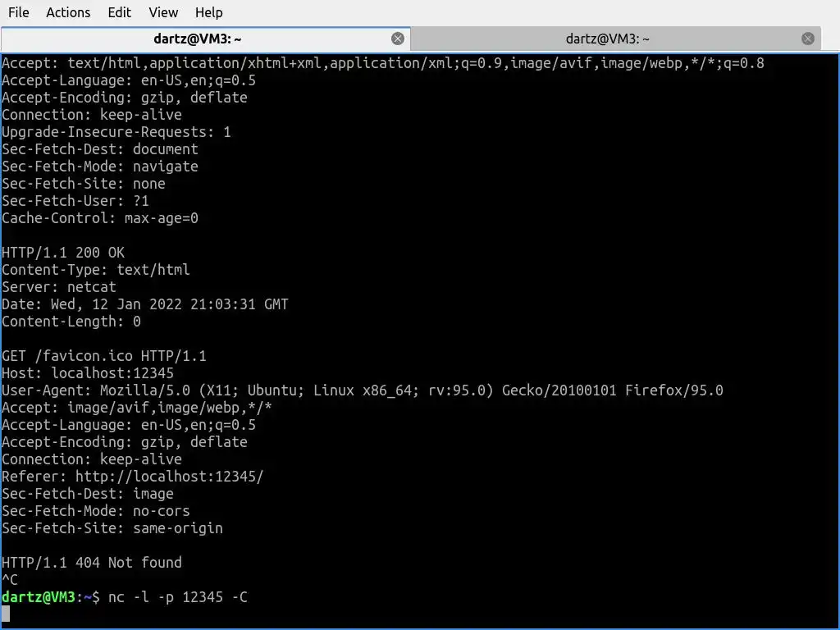
Task: Close the inactive second terminal tab
Action: pyautogui.click(x=808, y=39)
